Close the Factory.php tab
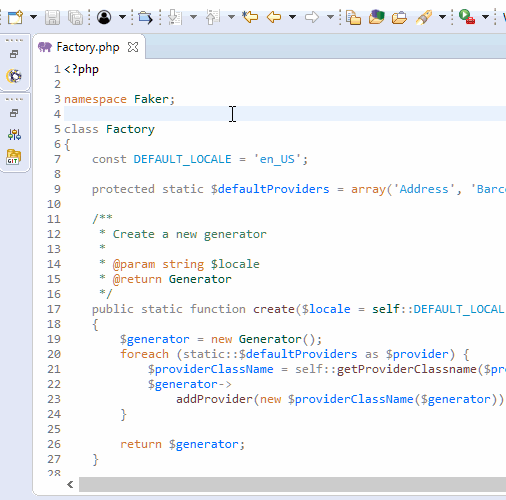The height and width of the screenshot is (500, 506). click(x=133, y=47)
